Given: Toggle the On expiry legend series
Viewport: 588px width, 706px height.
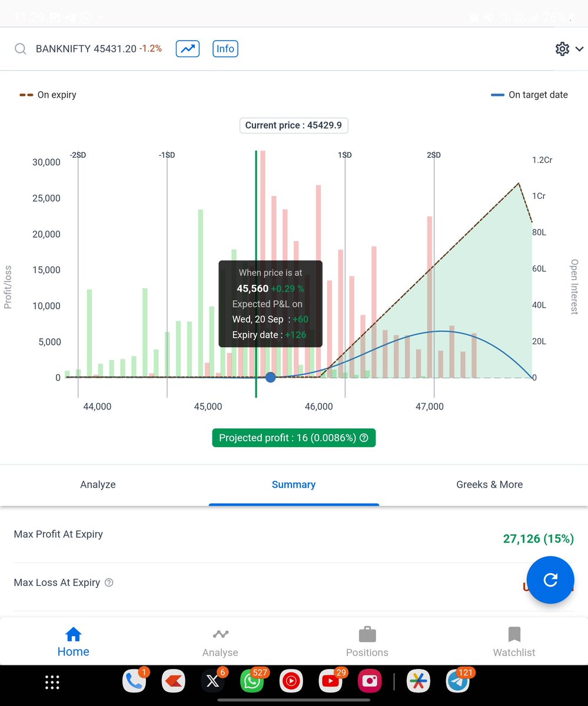Looking at the screenshot, I should [48, 95].
